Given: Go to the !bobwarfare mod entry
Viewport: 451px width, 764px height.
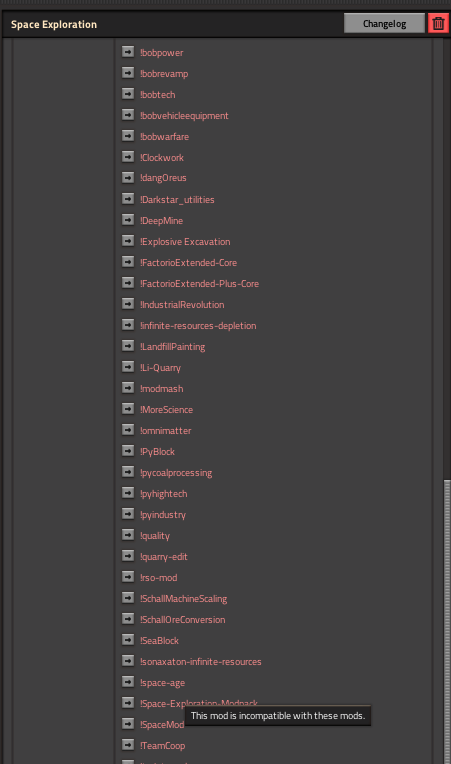Looking at the screenshot, I should click(165, 137).
